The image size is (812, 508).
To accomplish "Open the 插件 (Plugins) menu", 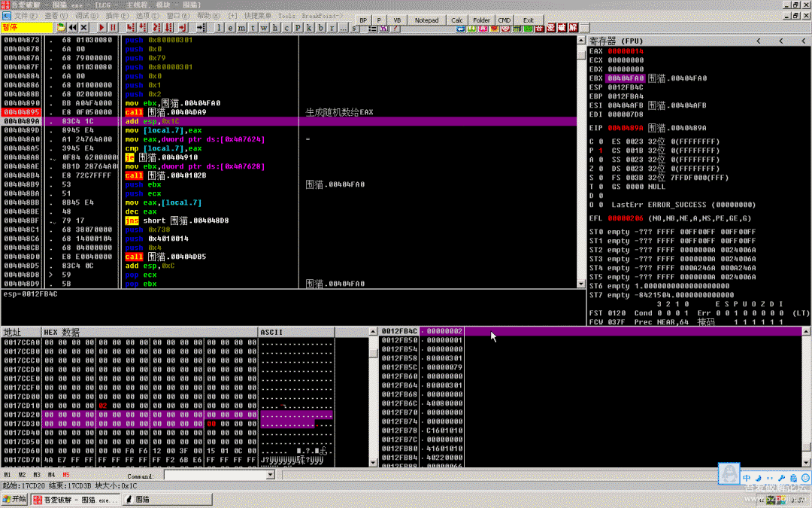I will click(117, 15).
